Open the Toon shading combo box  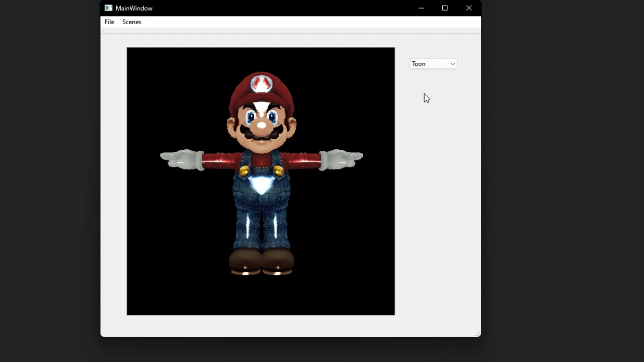pos(429,64)
